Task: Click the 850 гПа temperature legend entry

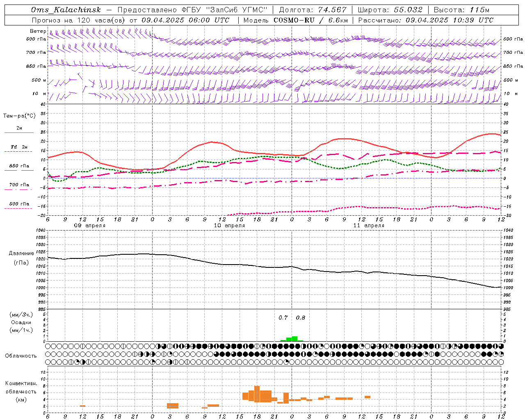Action: click(19, 166)
